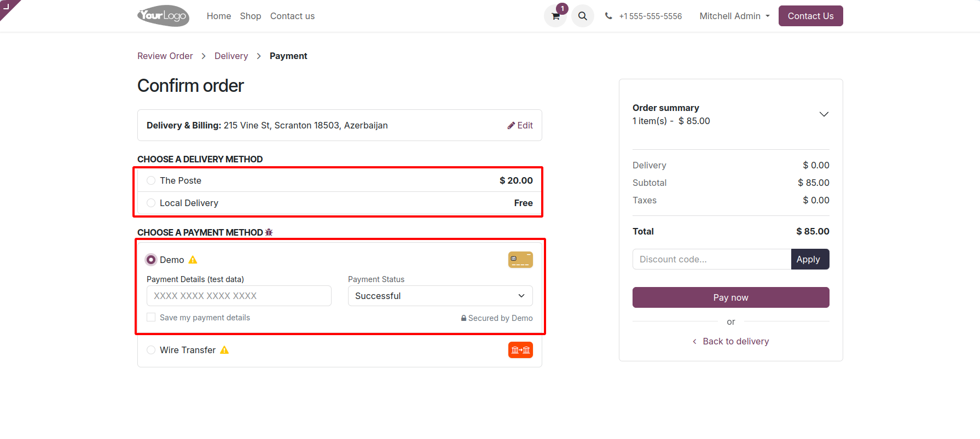Screen dimensions: 980x439
Task: Click the Discount code input field
Action: (711, 259)
